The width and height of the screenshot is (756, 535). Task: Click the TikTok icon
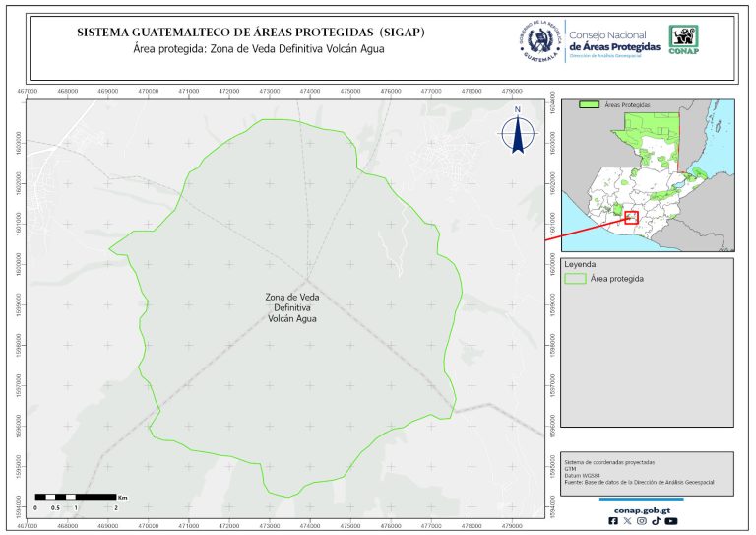[x=656, y=521]
